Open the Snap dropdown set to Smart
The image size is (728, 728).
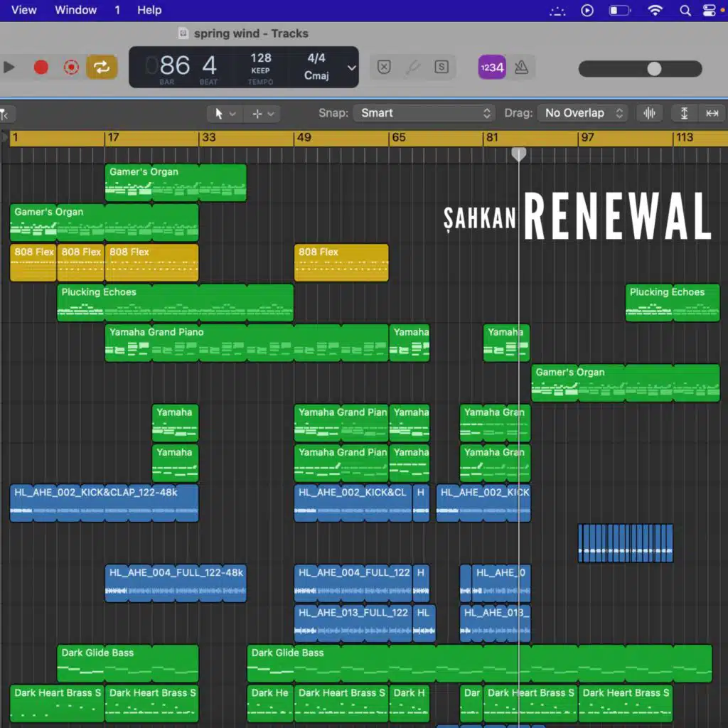pyautogui.click(x=423, y=113)
